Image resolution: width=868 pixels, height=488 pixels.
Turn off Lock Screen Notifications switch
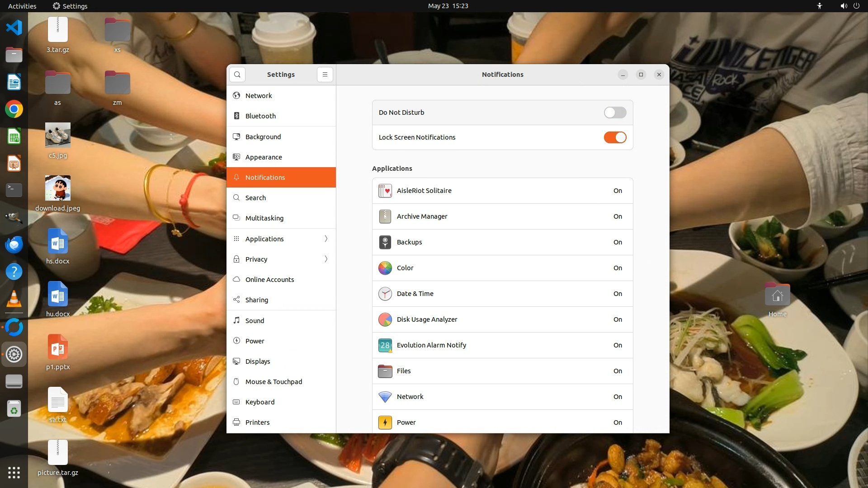615,137
